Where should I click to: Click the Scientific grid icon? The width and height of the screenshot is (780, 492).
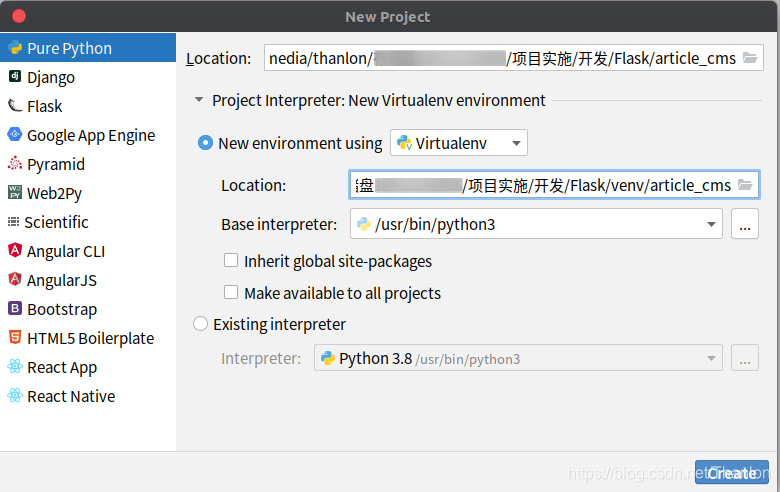click(13, 221)
